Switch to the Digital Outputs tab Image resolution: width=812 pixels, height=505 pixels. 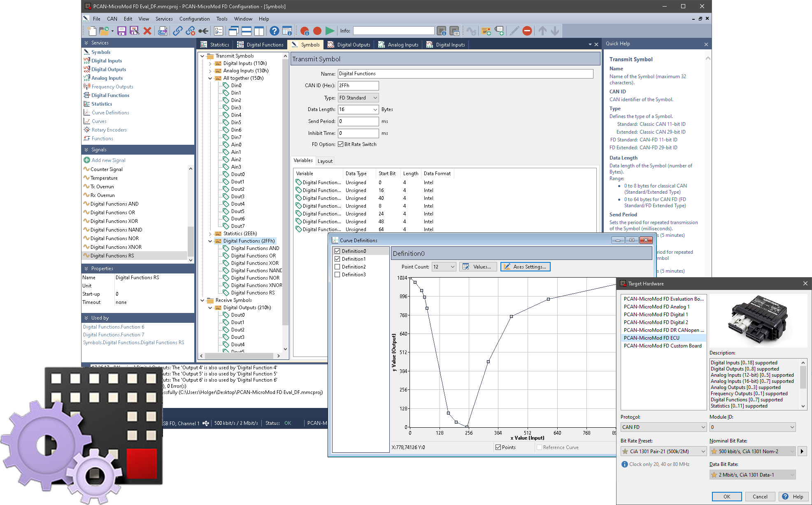point(349,45)
